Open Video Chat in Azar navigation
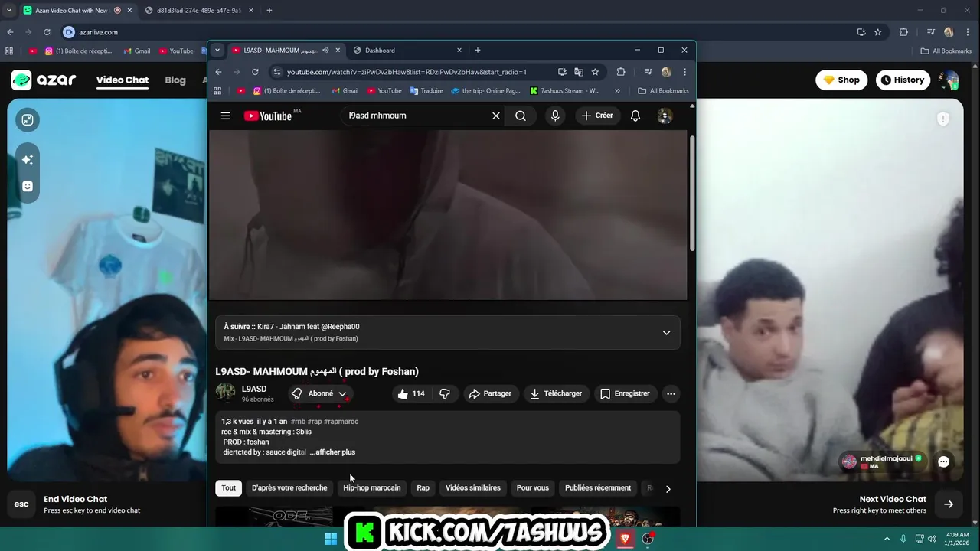 [122, 80]
